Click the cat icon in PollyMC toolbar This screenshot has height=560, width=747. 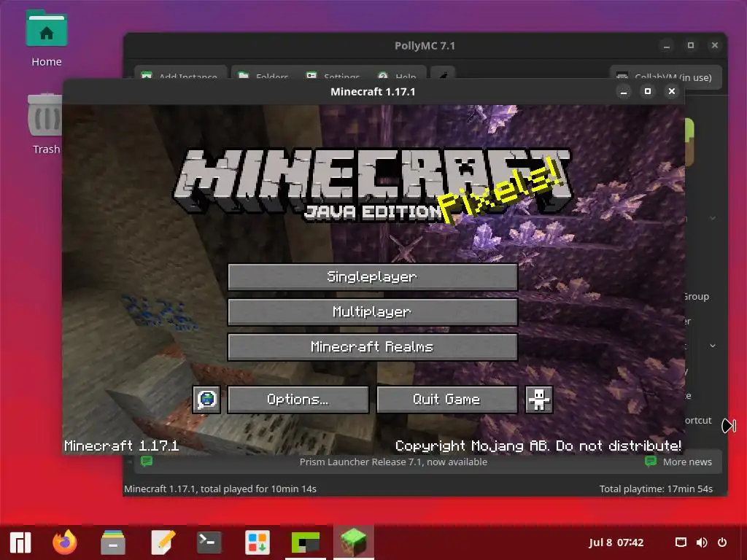point(443,75)
